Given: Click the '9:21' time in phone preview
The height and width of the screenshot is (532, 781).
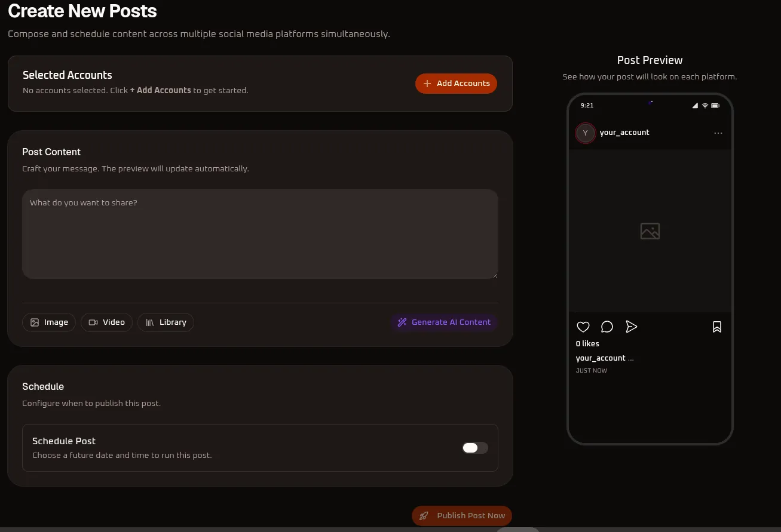Looking at the screenshot, I should tap(587, 106).
